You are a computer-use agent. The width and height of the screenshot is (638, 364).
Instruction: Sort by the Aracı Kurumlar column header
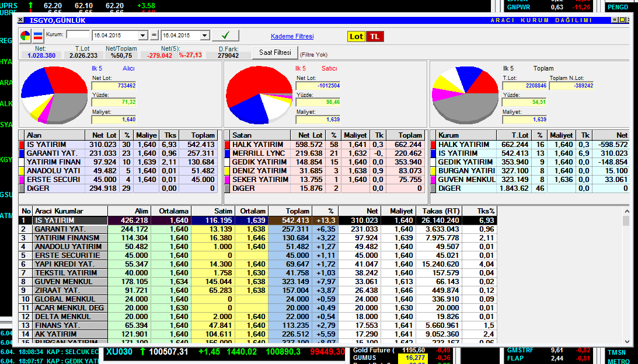click(70, 211)
